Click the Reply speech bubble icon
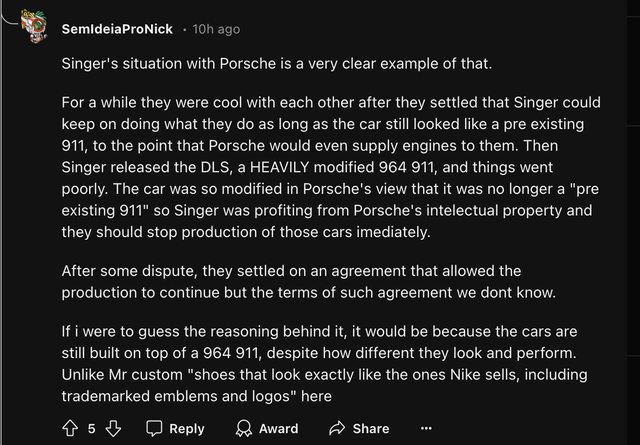Screen dimensions: 640x445 (x=155, y=428)
